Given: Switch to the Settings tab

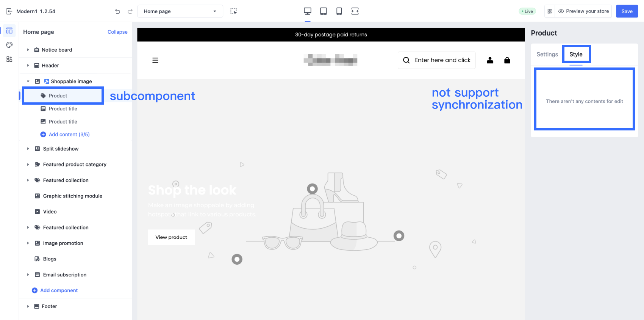Looking at the screenshot, I should [x=547, y=54].
